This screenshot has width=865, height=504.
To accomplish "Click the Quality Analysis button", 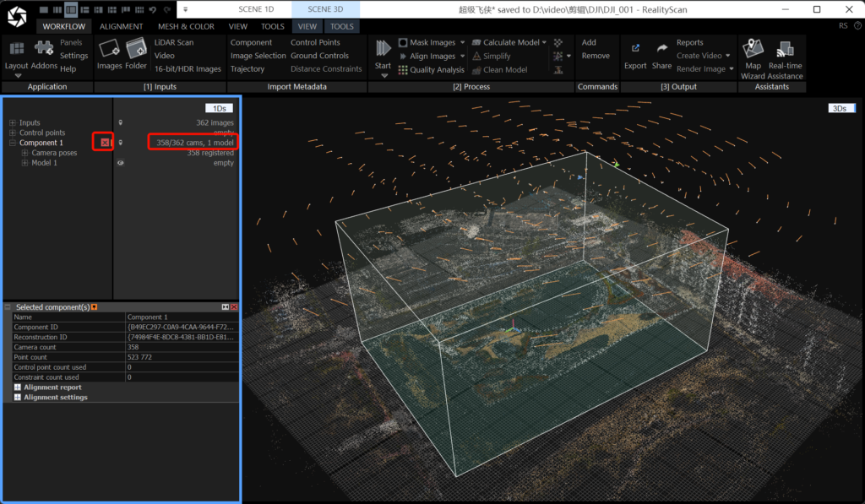I will click(437, 70).
